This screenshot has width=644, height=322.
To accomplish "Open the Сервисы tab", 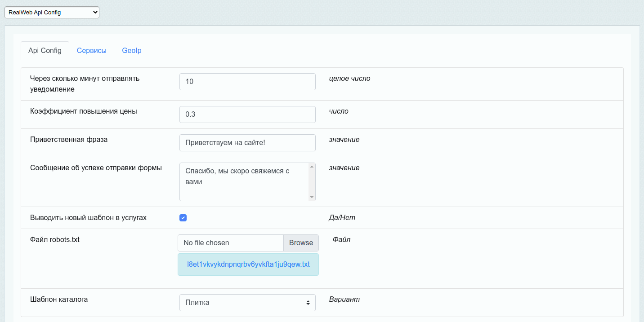I will pyautogui.click(x=92, y=51).
